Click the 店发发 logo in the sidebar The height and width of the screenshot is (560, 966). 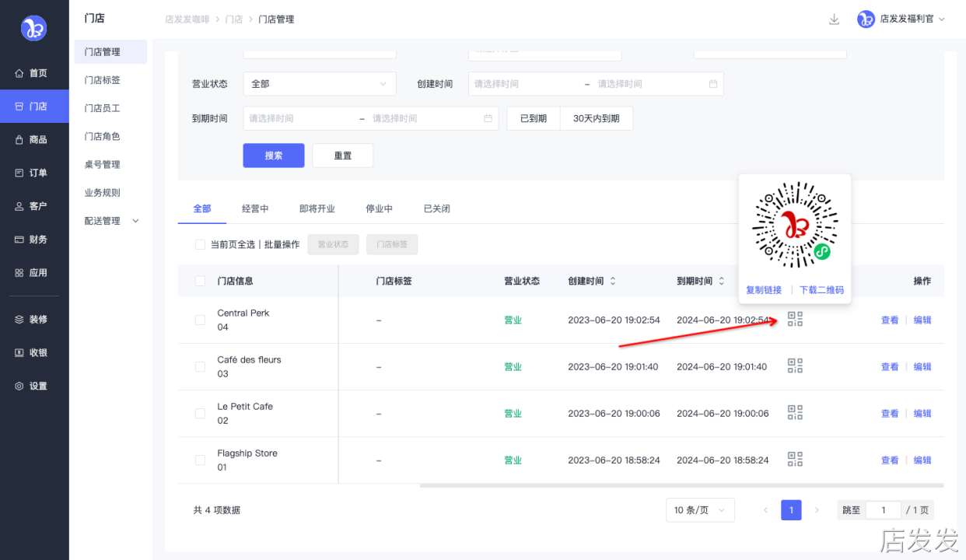(x=33, y=28)
